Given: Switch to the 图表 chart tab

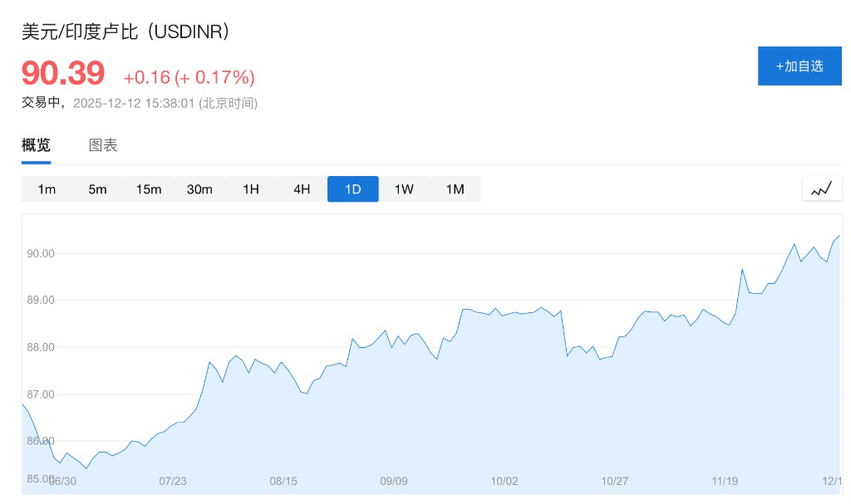Looking at the screenshot, I should [103, 145].
